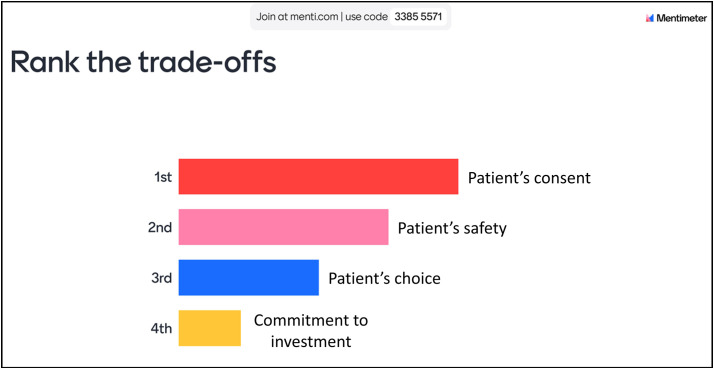Viewport: 714px width, 369px height.
Task: Click the 'Commitment to investment' label
Action: 311,331
